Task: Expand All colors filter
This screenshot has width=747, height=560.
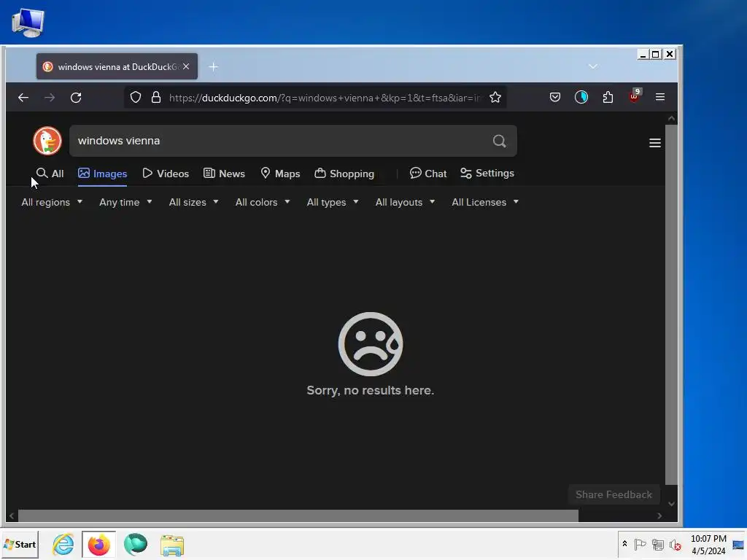Action: [263, 203]
